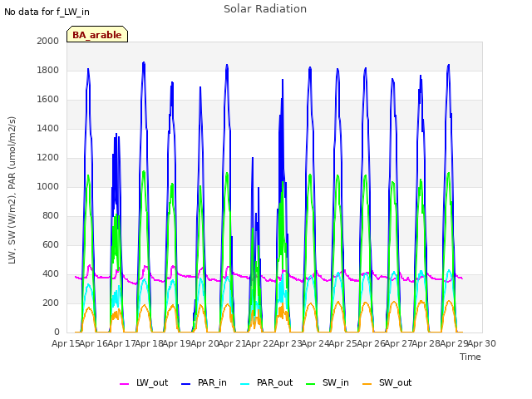Click the orange SW_out legend swatch

click(367, 384)
